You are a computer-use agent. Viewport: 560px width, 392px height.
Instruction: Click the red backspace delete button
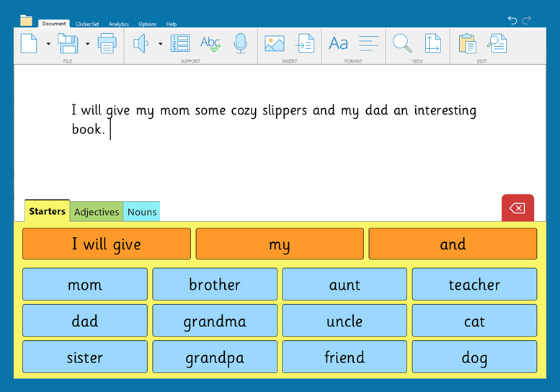[x=517, y=208]
